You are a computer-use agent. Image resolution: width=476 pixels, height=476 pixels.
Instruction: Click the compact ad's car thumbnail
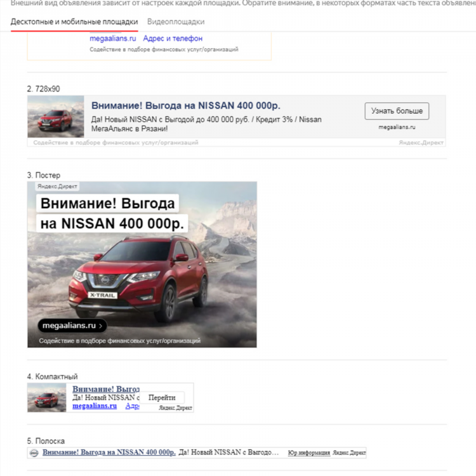click(x=47, y=398)
